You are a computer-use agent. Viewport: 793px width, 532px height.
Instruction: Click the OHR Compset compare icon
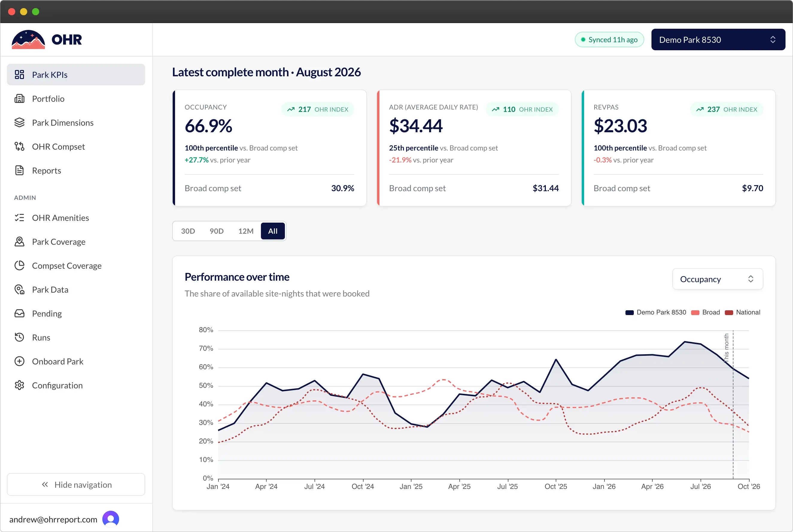[x=19, y=147]
